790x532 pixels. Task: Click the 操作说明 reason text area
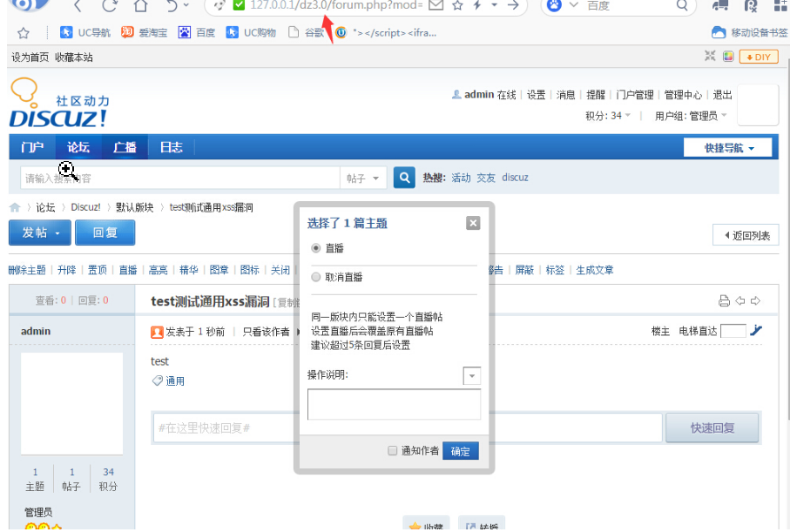point(394,404)
